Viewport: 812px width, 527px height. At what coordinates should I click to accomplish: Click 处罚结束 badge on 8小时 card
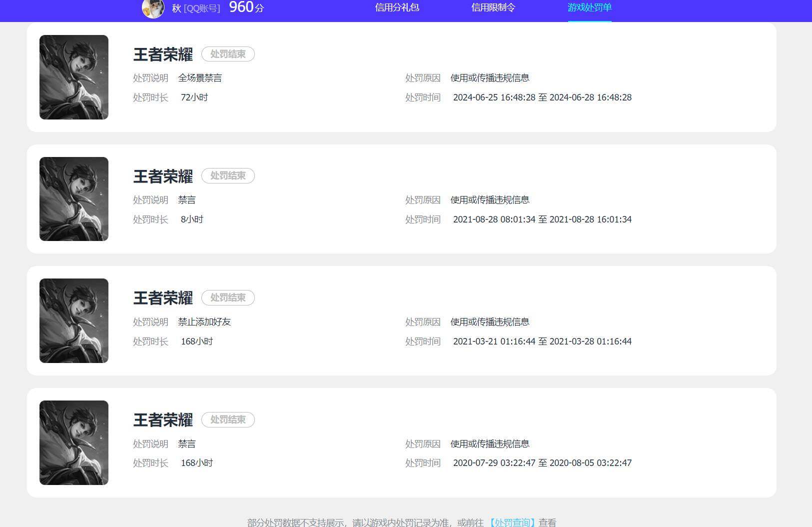(228, 175)
